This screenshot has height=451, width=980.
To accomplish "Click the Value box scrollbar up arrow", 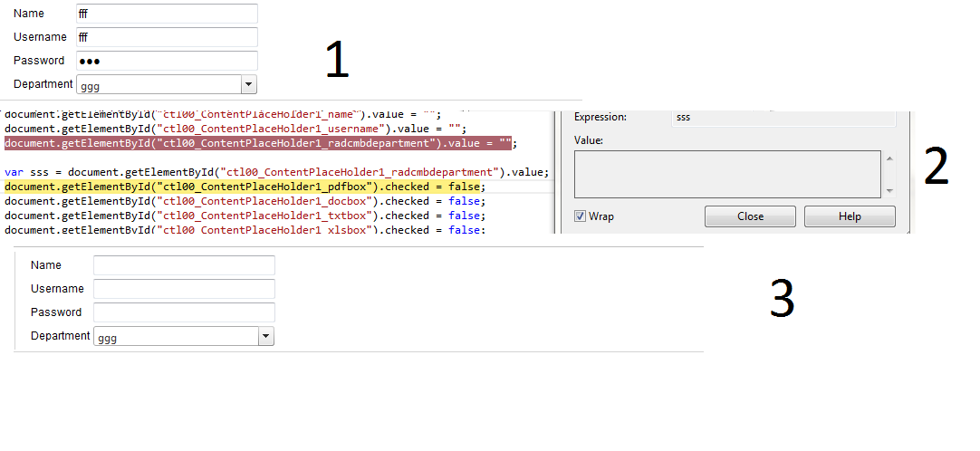I will pyautogui.click(x=889, y=158).
